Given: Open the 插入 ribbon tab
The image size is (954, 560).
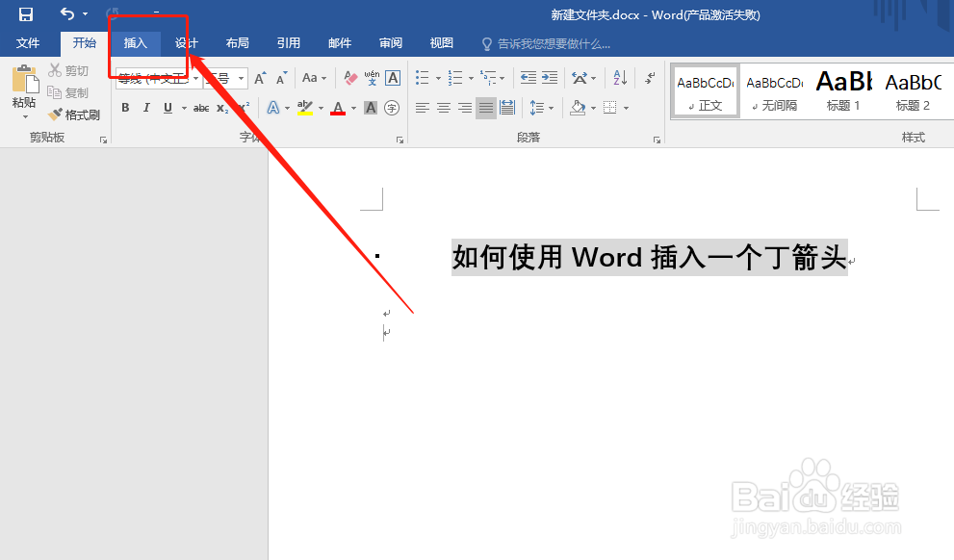Looking at the screenshot, I should [136, 43].
